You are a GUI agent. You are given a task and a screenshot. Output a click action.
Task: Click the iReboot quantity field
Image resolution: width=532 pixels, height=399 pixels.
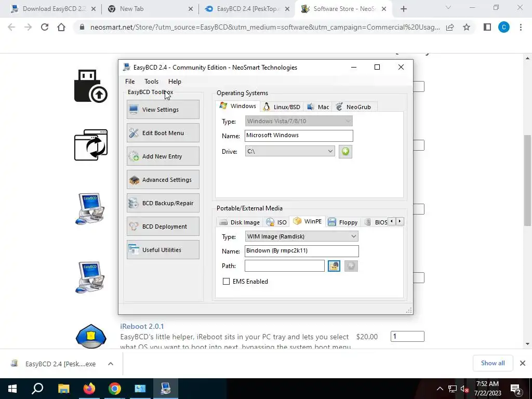click(407, 336)
